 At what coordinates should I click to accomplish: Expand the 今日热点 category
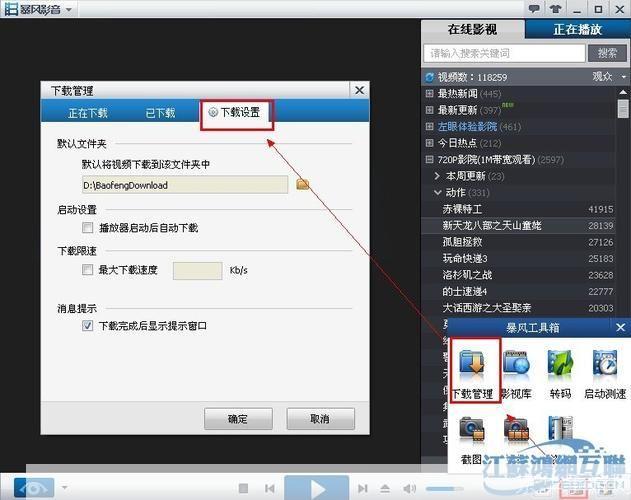[429, 143]
